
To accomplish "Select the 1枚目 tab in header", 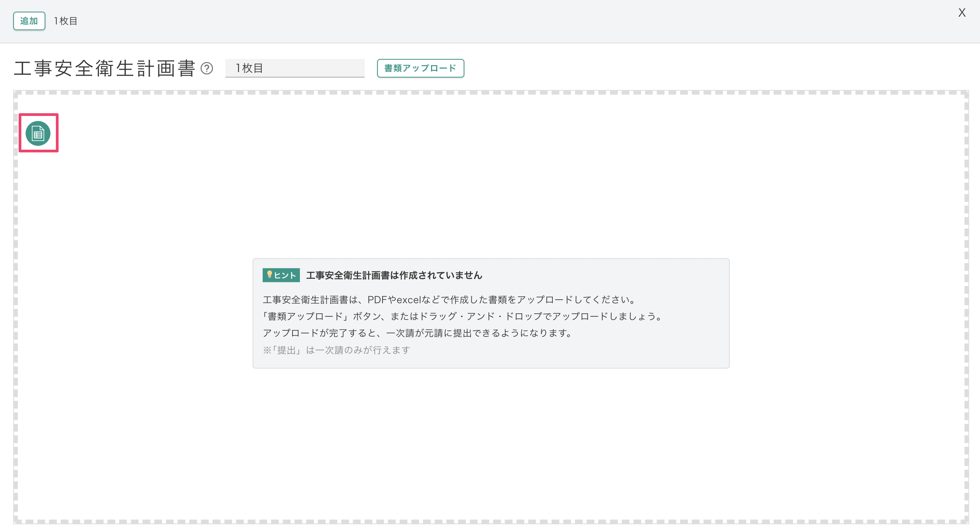I will click(x=66, y=21).
